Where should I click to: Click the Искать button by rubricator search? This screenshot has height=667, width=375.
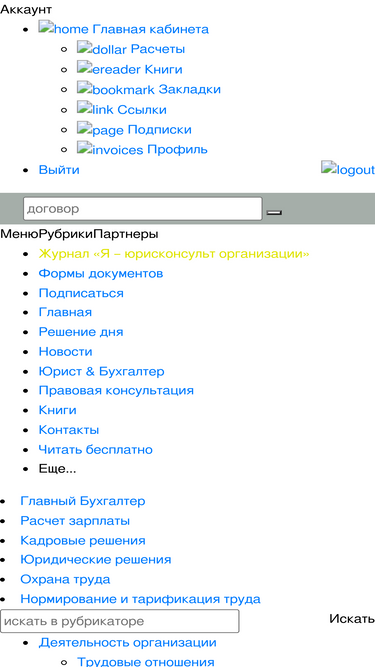pos(352,619)
